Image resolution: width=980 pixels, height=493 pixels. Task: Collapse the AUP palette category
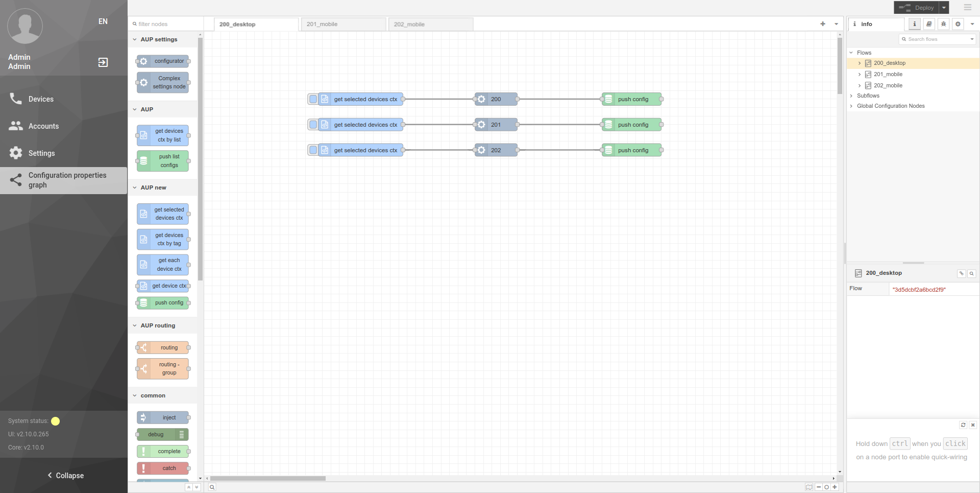coord(162,109)
